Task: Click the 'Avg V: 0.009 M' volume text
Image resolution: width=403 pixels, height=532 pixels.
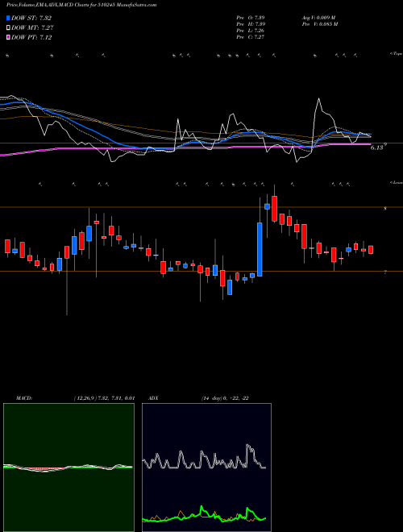Action: [x=318, y=18]
